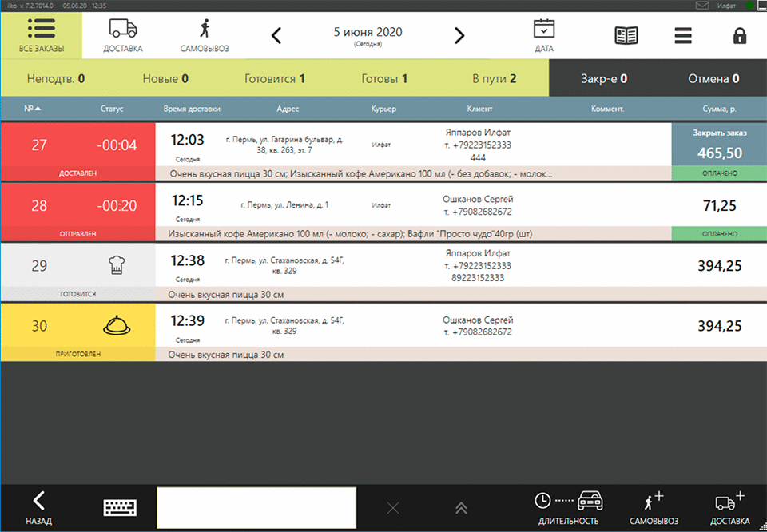Create a new Самовывоз order
This screenshot has height=532, width=767.
pyautogui.click(x=653, y=507)
